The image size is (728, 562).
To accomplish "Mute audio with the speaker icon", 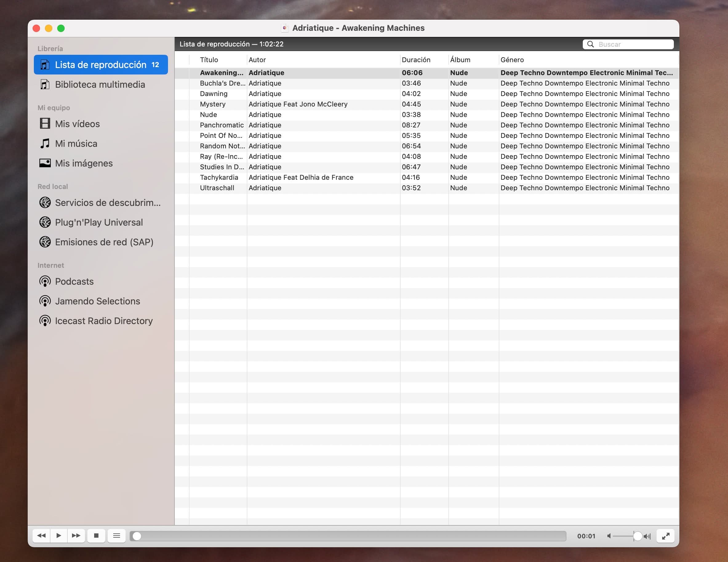I will [x=609, y=536].
